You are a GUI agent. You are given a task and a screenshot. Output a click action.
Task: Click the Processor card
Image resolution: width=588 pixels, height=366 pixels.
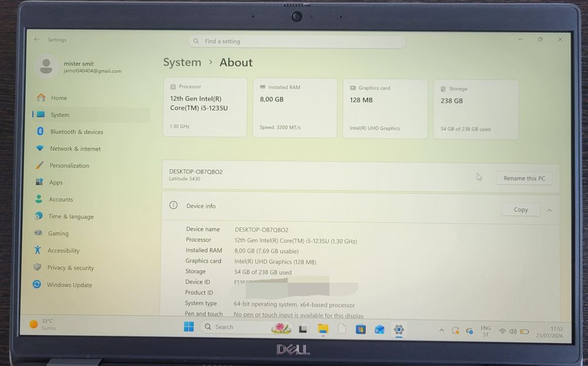pos(205,107)
